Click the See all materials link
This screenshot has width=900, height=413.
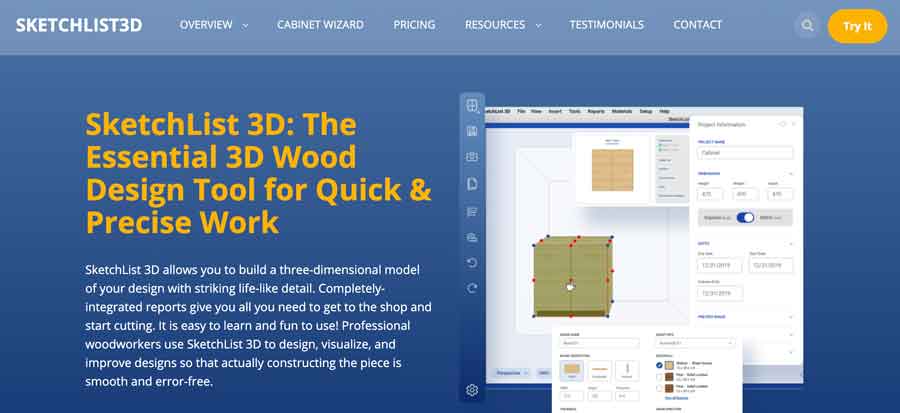[676, 398]
